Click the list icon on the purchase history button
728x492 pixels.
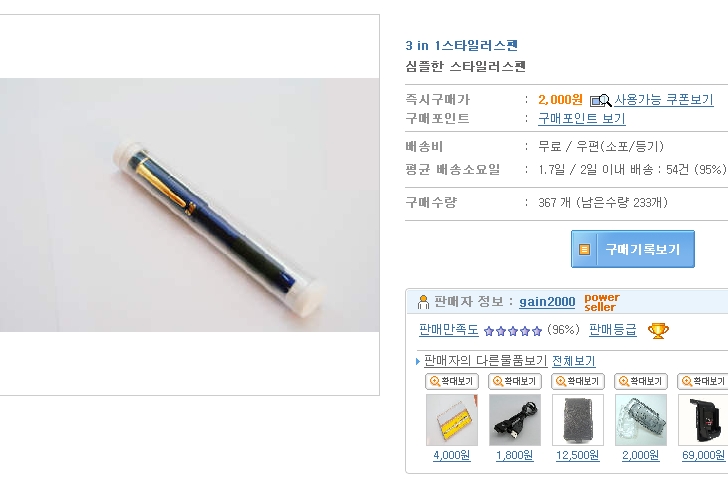coord(584,249)
